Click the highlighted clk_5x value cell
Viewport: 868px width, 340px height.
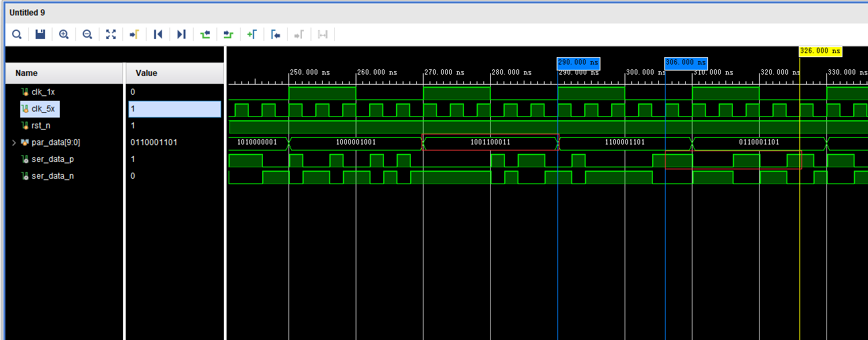pos(175,109)
